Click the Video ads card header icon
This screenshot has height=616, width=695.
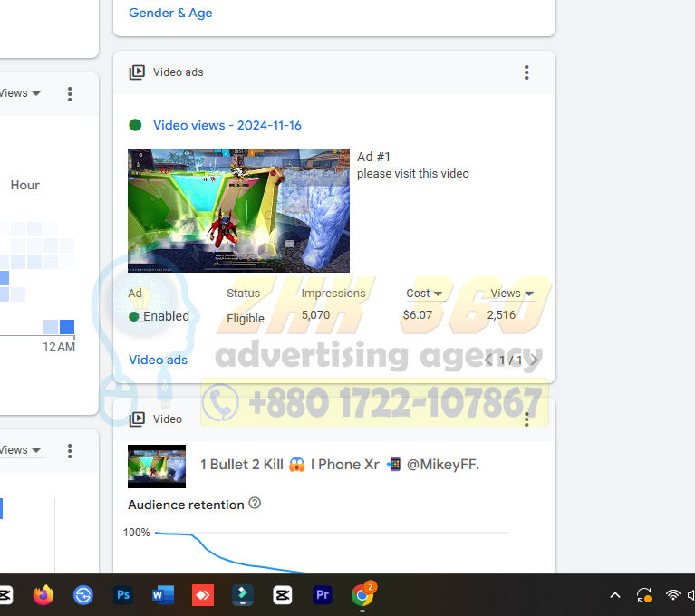click(x=137, y=72)
